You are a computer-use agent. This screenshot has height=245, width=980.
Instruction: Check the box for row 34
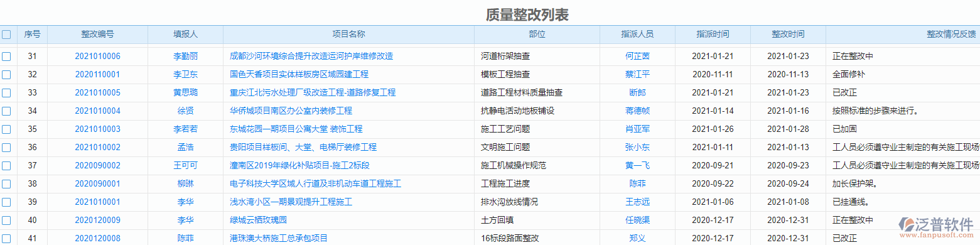(6, 111)
